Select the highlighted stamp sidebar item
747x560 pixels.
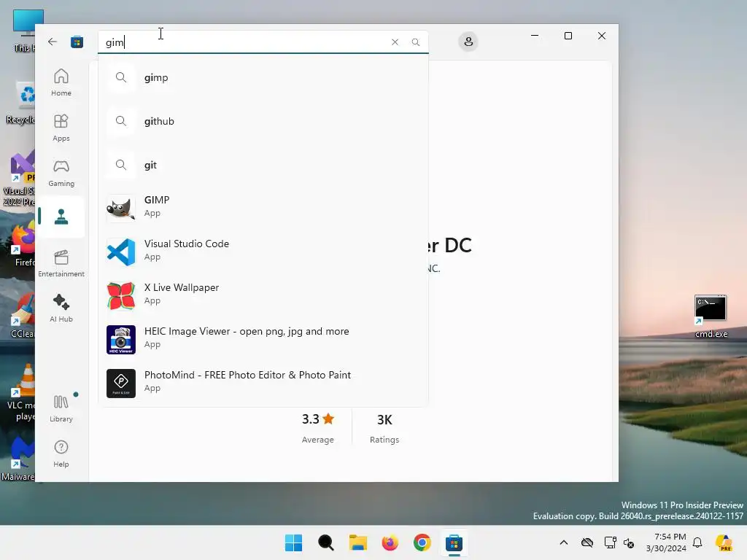tap(61, 217)
